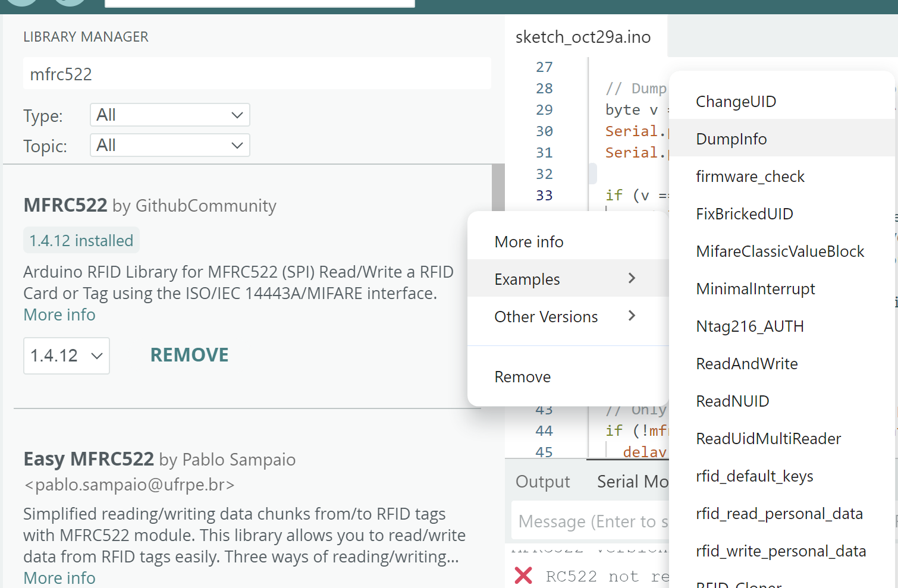Switch to the Output tab
898x588 pixels.
pos(542,481)
